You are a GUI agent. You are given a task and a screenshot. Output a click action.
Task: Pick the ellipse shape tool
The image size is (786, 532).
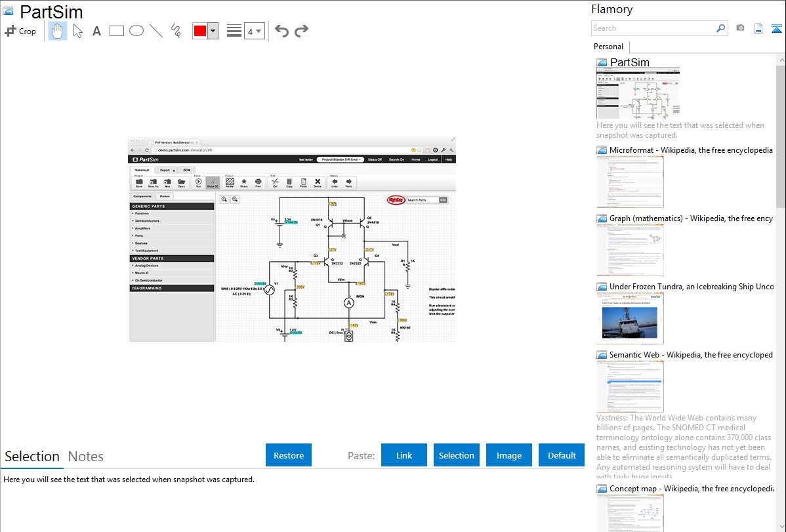136,31
